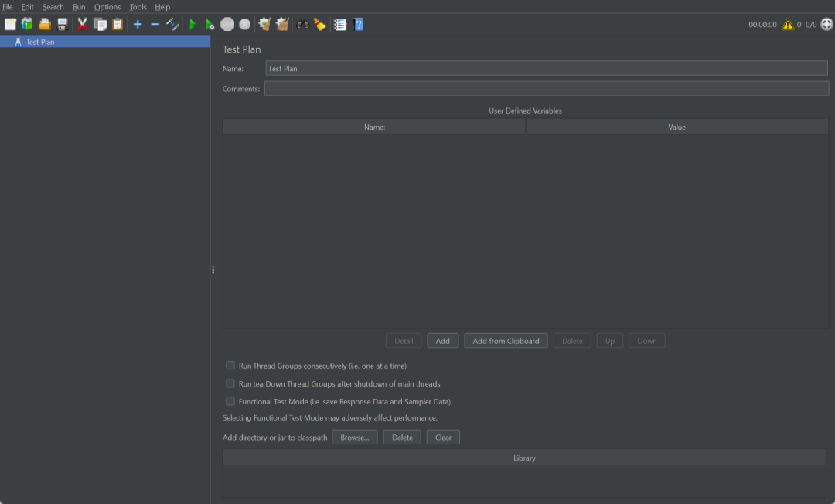Image resolution: width=835 pixels, height=504 pixels.
Task: Click the Clear All results icon
Action: [282, 25]
